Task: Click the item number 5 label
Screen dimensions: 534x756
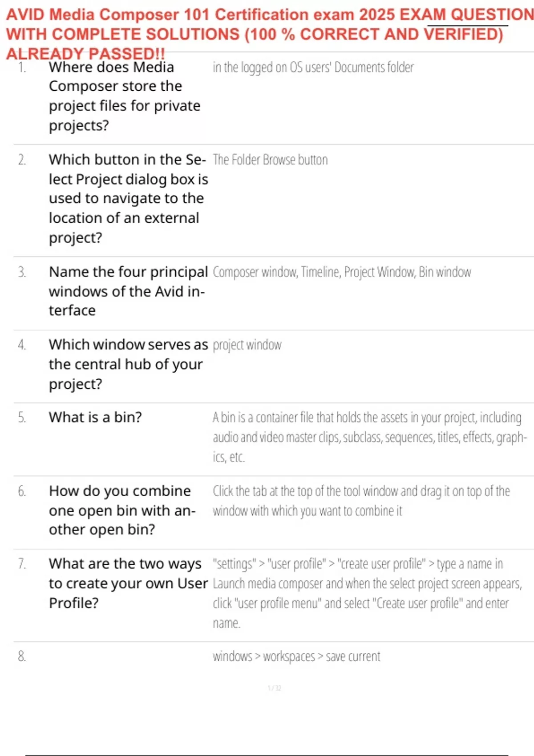Action: (22, 418)
